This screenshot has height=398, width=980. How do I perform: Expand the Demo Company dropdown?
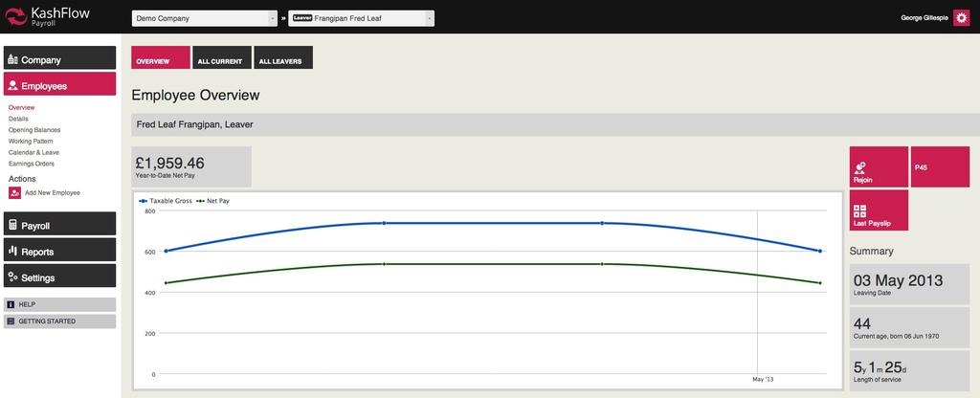(x=272, y=18)
